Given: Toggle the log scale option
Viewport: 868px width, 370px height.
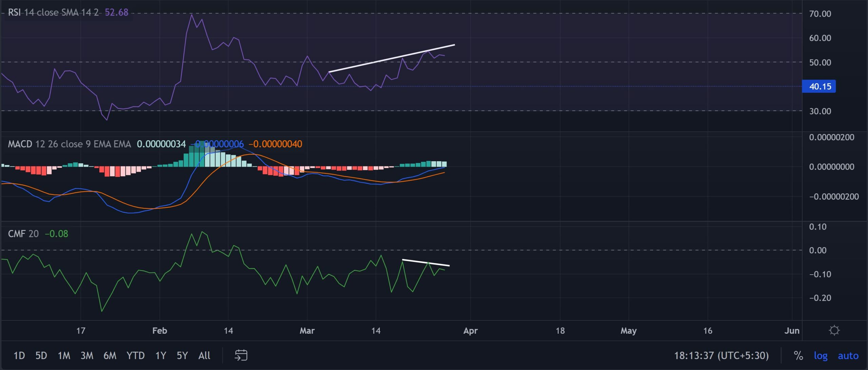Looking at the screenshot, I should point(821,355).
